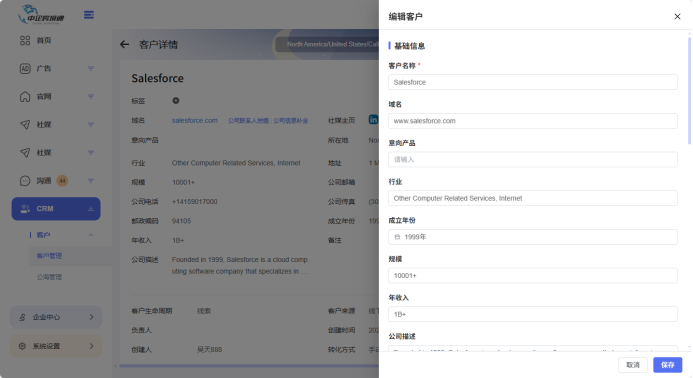Click the horizontal scrollbar under customer details
The width and height of the screenshot is (693, 378).
tap(249, 366)
